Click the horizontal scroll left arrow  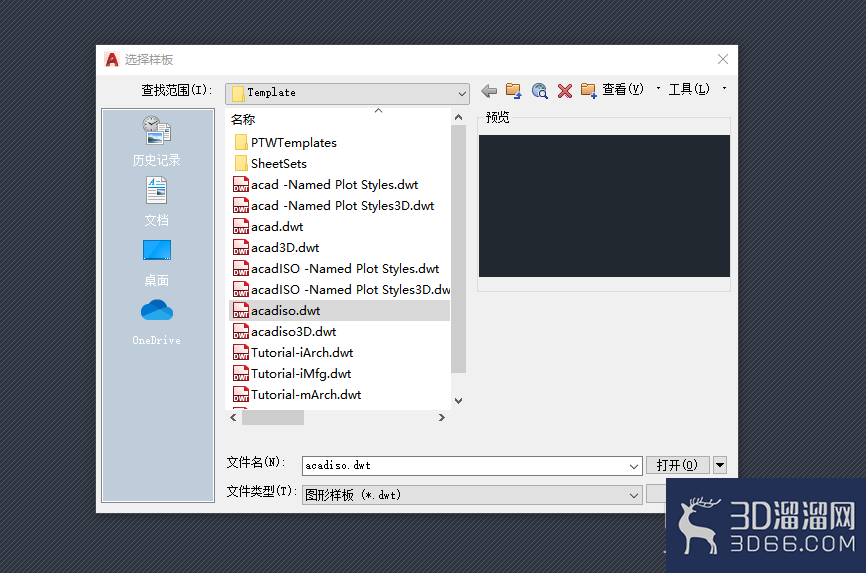click(233, 418)
